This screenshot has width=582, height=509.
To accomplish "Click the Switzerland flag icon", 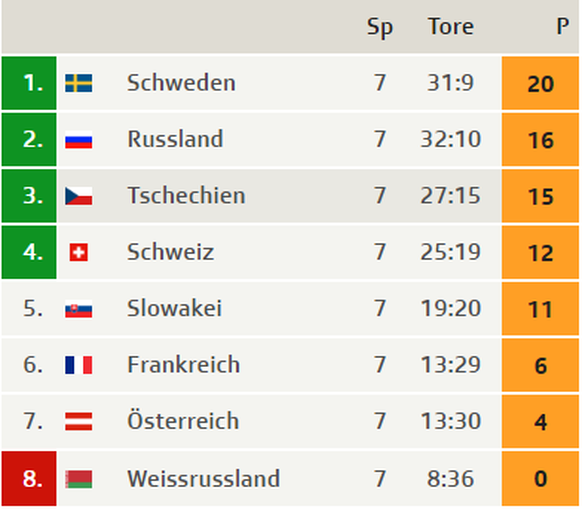I will [x=79, y=252].
